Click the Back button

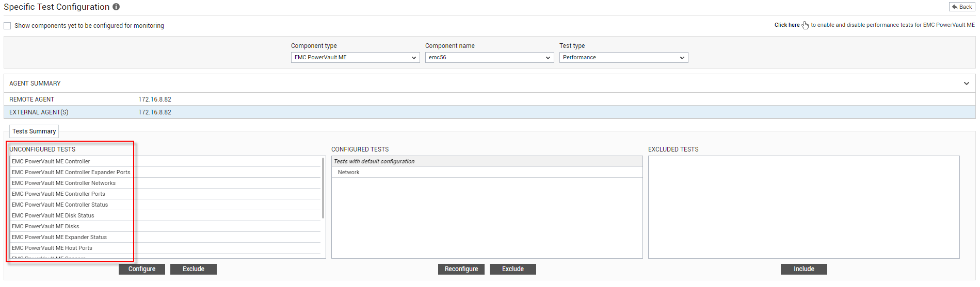click(x=962, y=7)
